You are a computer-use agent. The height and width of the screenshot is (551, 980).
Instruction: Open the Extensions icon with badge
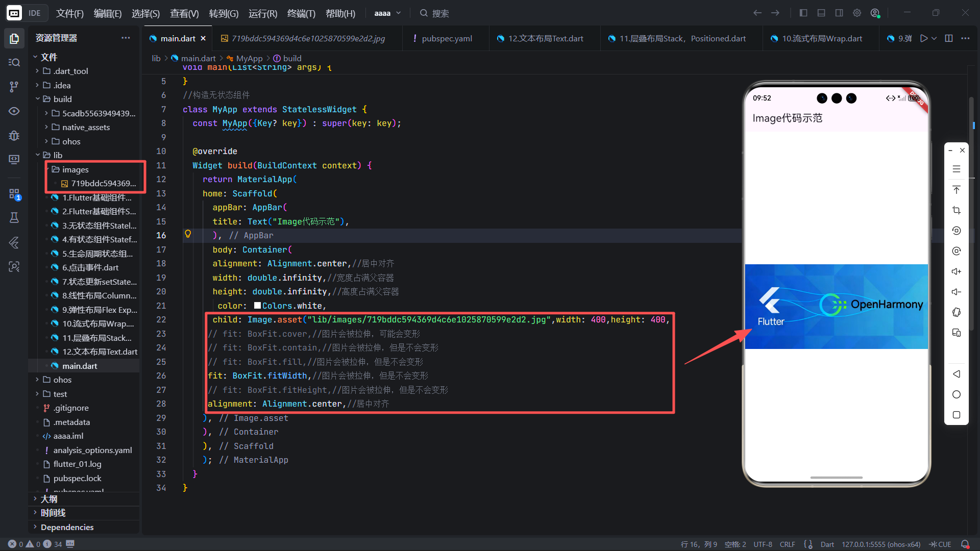coord(14,194)
